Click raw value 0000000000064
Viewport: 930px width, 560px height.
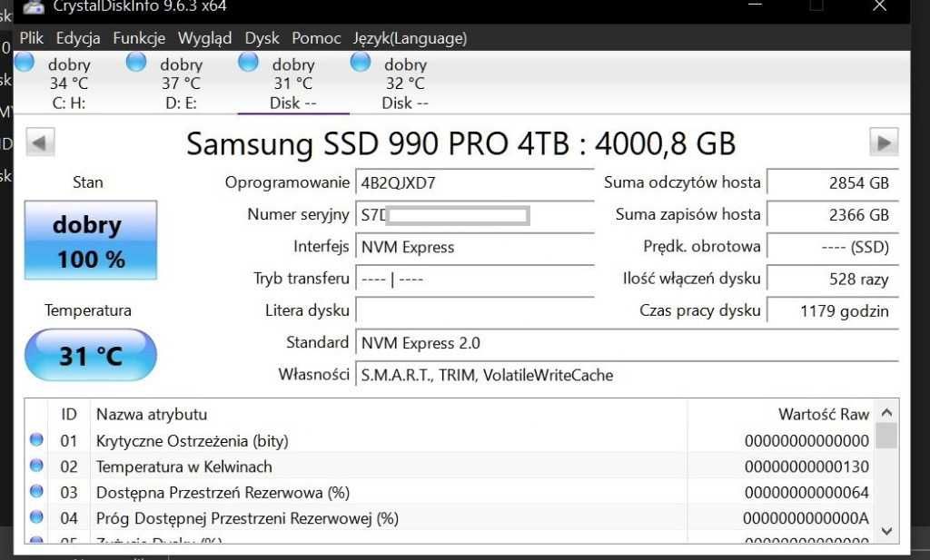tap(806, 493)
